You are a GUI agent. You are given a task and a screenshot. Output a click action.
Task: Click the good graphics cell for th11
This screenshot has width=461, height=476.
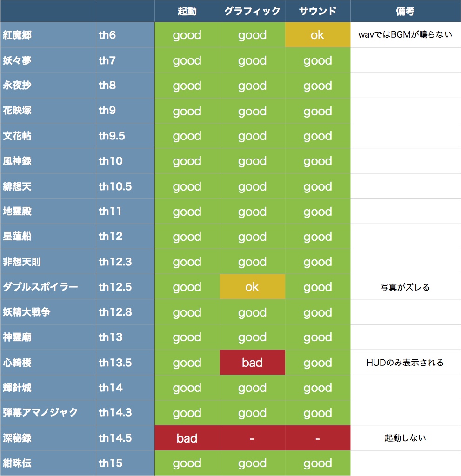tap(252, 212)
